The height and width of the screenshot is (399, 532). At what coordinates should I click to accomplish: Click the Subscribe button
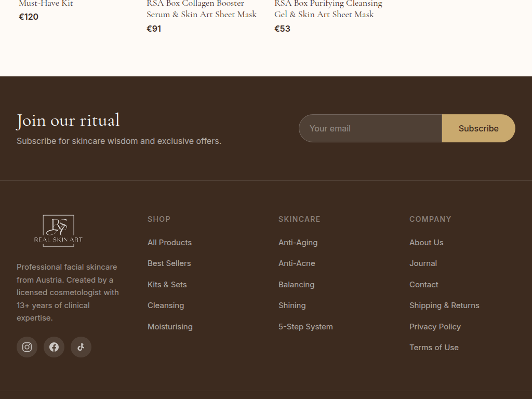[x=478, y=128]
